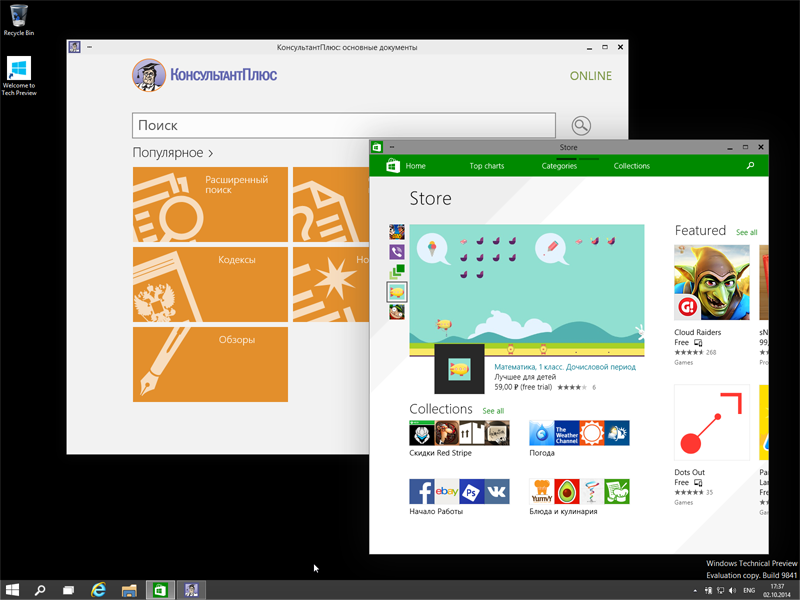800x600 pixels.
Task: Open Welcome to Tech Preview desktop icon
Action: click(x=19, y=76)
